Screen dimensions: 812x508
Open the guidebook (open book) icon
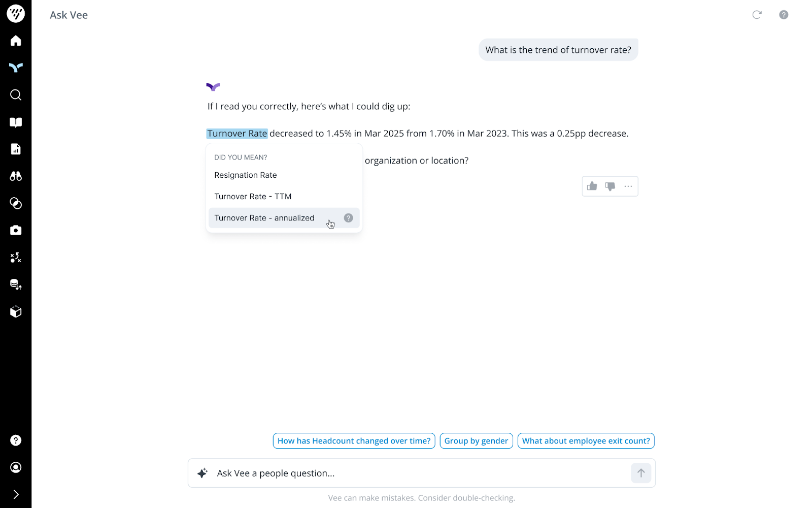pyautogui.click(x=16, y=122)
